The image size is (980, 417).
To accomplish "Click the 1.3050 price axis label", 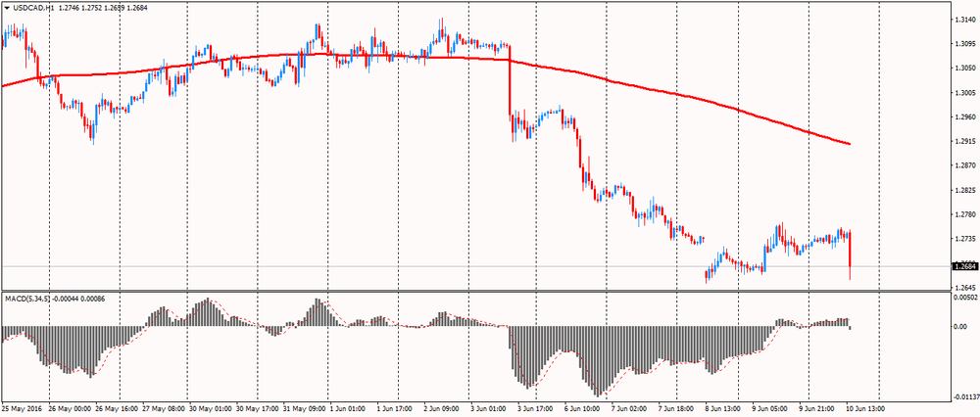I will pos(963,69).
